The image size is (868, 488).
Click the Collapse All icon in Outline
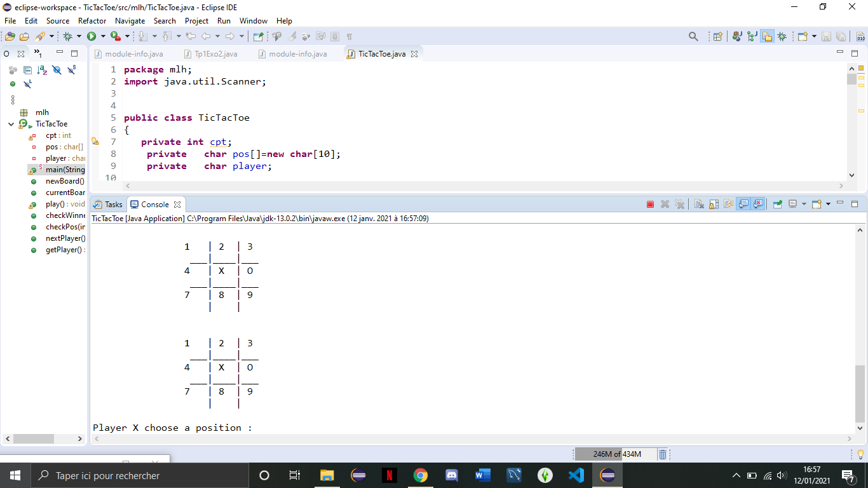point(27,71)
